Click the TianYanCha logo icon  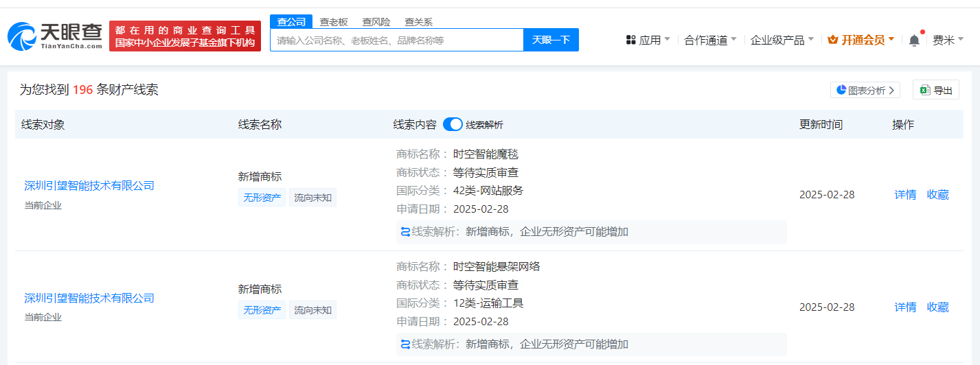point(22,36)
